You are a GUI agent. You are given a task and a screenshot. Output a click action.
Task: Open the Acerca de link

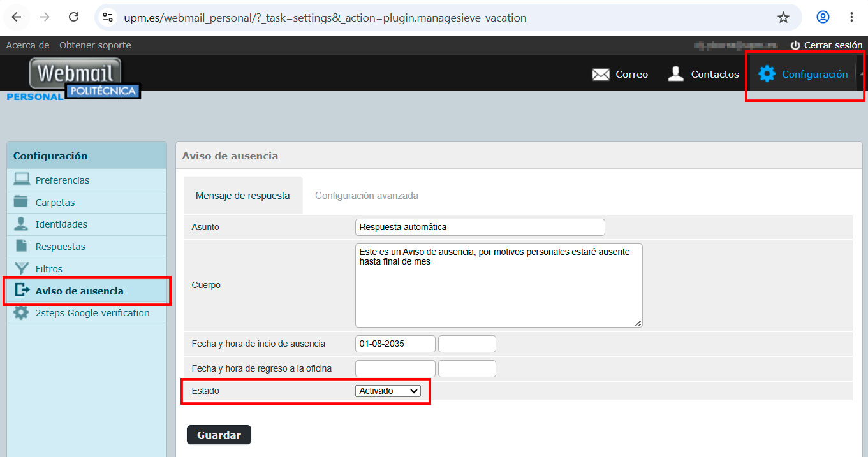(x=27, y=45)
